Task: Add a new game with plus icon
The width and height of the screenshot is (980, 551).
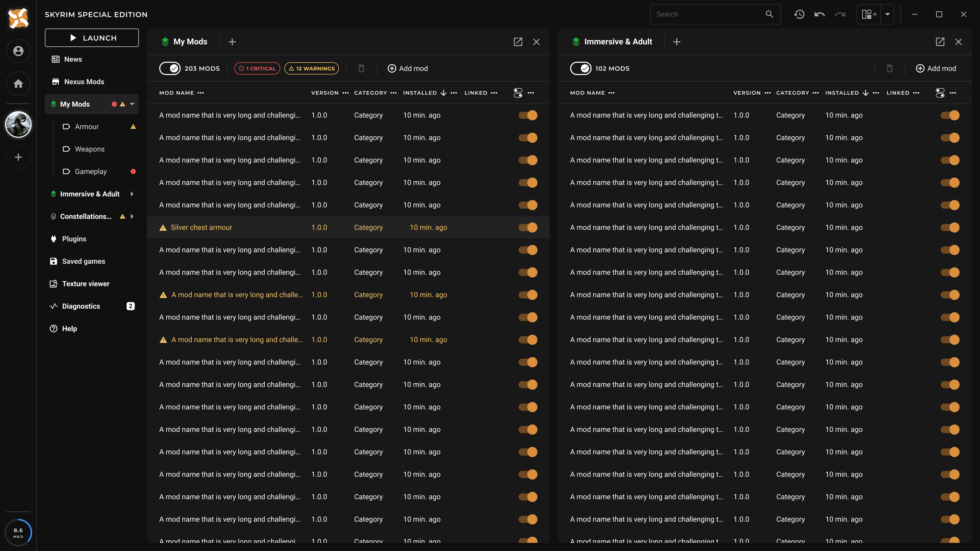Action: tap(18, 157)
